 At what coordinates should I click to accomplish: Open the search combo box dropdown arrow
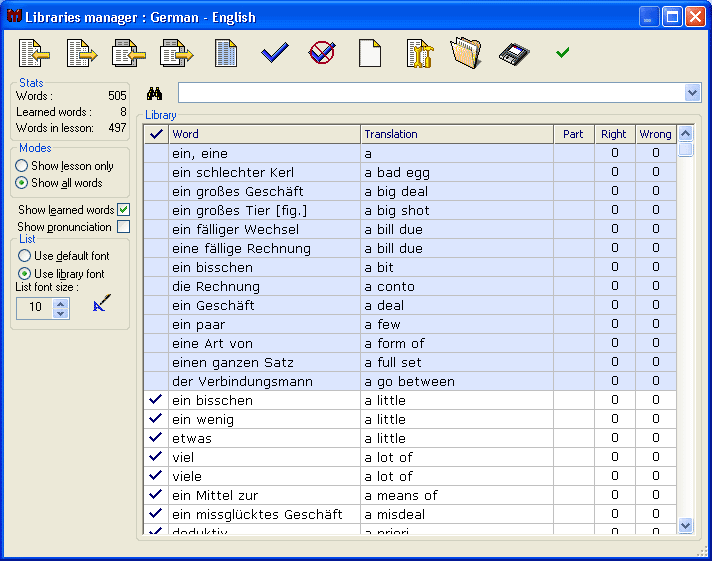coord(693,93)
